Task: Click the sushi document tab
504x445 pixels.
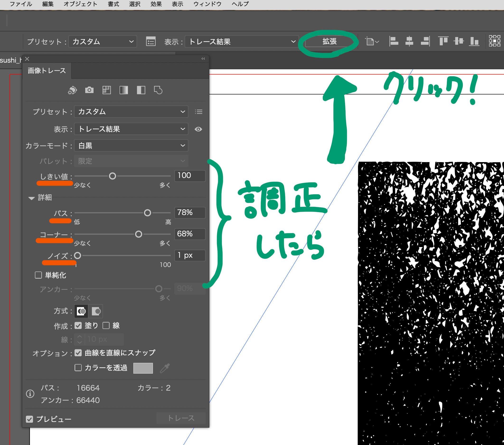Action: (11, 60)
